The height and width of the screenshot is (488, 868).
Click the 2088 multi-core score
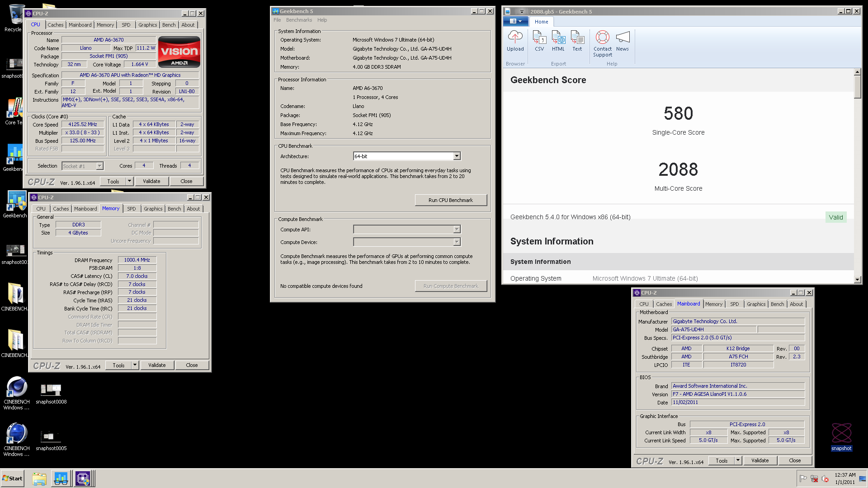tap(678, 169)
